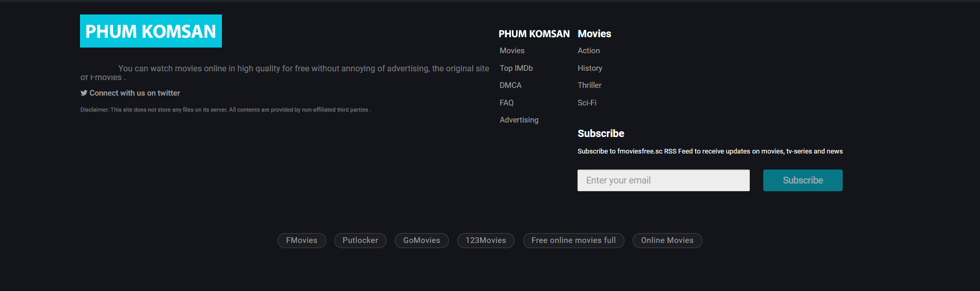Screen dimensions: 980x291
Task: Go to the DMCA page
Action: pos(510,85)
